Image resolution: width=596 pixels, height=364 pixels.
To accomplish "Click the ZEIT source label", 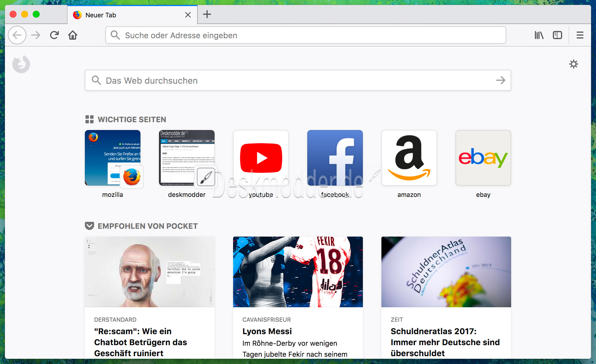I will [x=397, y=320].
